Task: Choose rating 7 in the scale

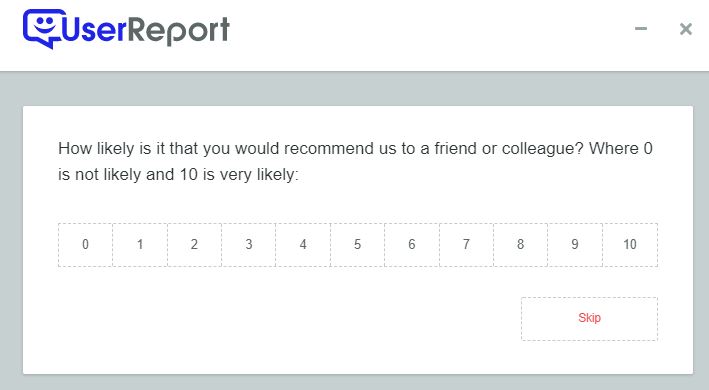Action: (x=466, y=244)
